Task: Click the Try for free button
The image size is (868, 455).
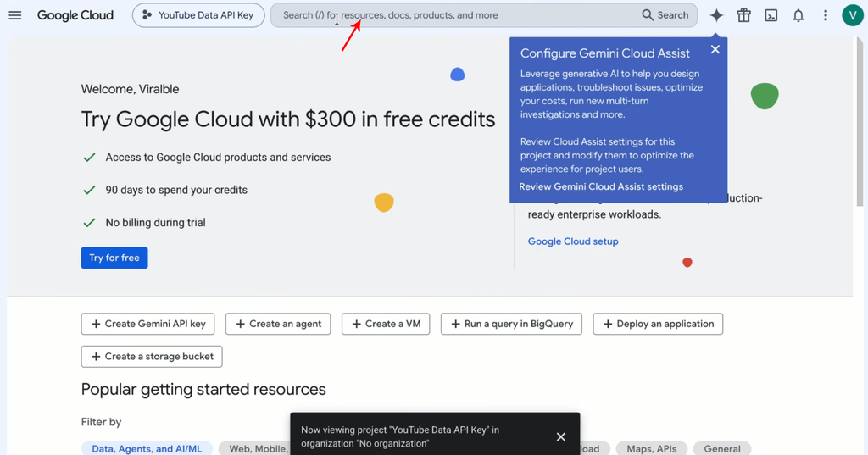Action: click(114, 258)
